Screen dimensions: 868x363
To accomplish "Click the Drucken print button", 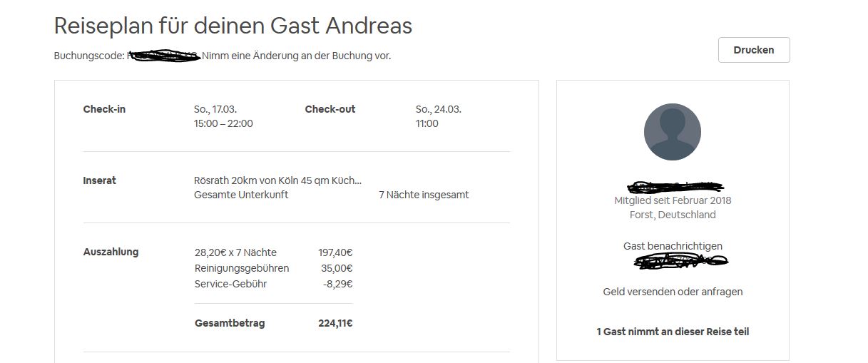I will pos(753,50).
